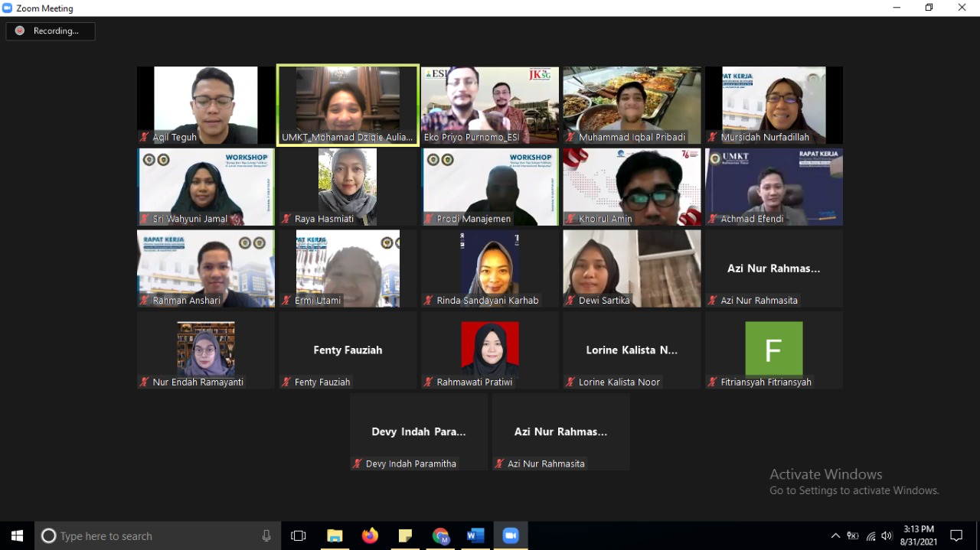Open Microsoft Word from the taskbar
Viewport: 980px width, 550px height.
pyautogui.click(x=475, y=535)
